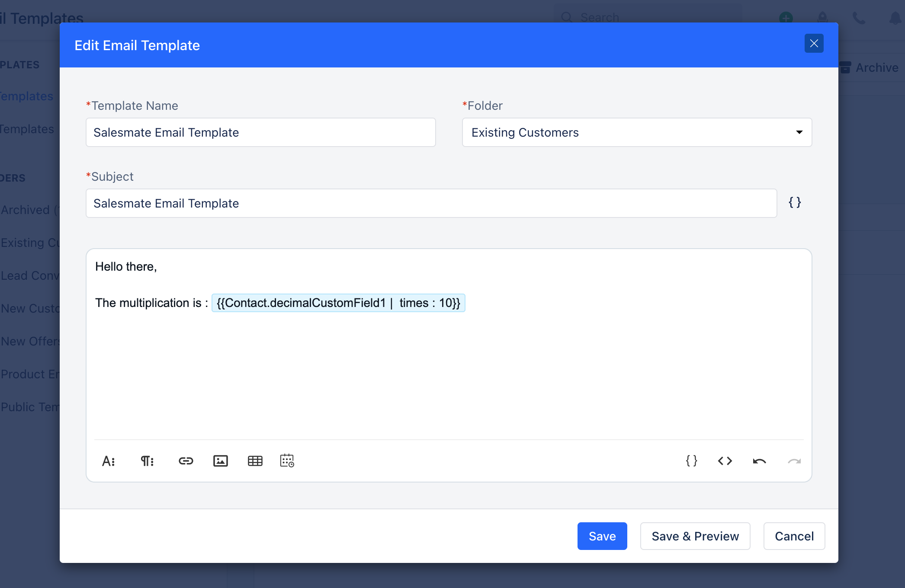
Task: Open notifications bell in header
Action: tap(895, 18)
